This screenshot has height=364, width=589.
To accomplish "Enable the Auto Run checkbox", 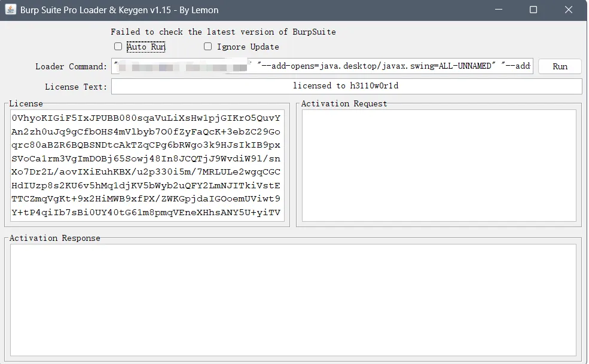I will click(118, 46).
